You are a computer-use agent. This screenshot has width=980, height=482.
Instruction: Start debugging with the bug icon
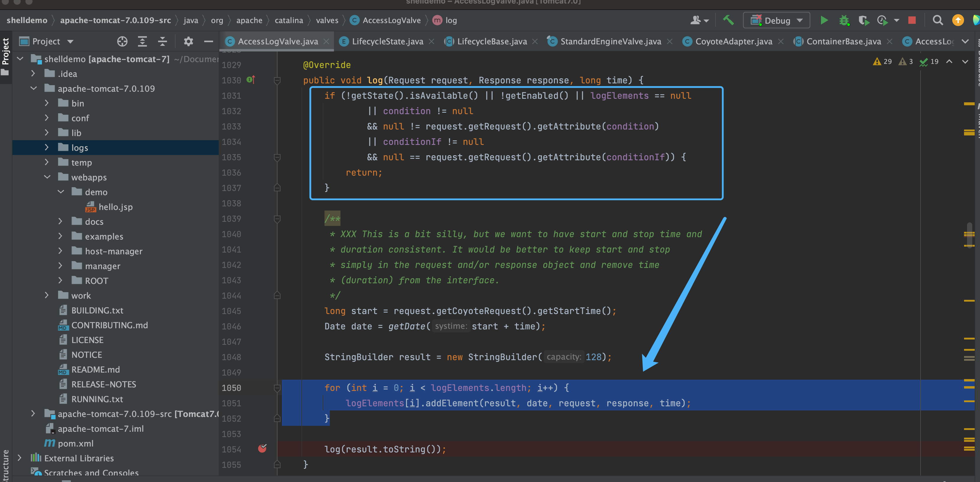(844, 20)
